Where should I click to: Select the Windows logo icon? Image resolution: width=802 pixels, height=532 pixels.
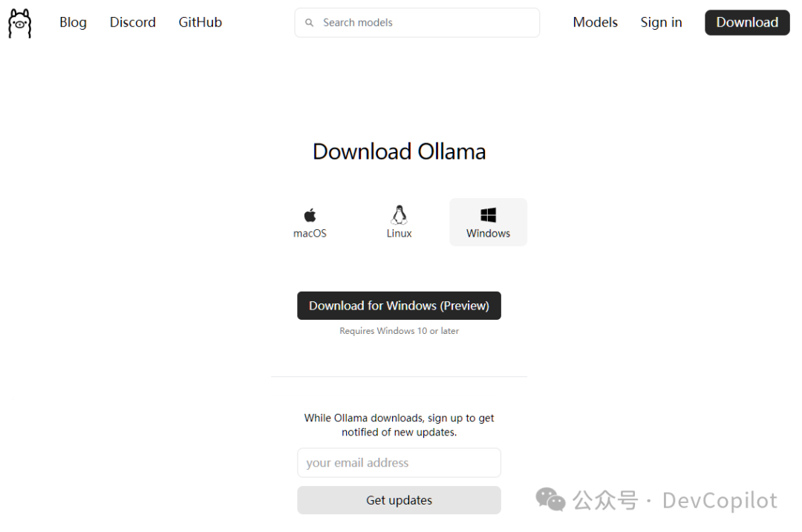pyautogui.click(x=489, y=215)
